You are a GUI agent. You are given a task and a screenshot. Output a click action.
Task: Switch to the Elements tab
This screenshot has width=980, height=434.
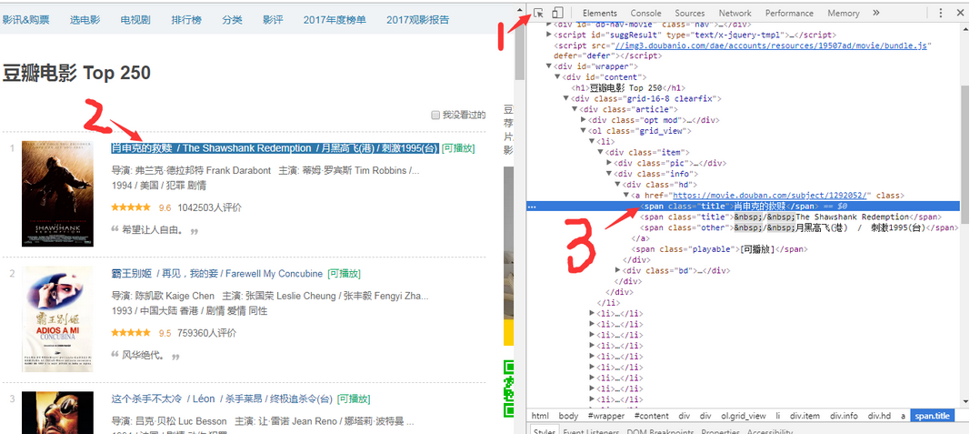pyautogui.click(x=599, y=13)
